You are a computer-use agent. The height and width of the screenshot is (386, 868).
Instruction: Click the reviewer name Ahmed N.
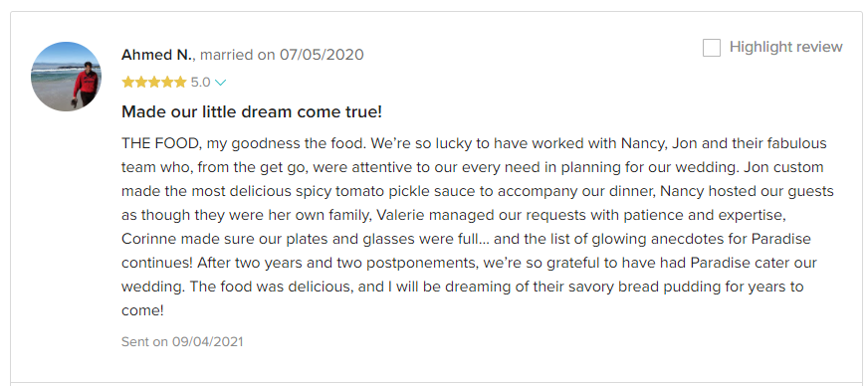(158, 55)
